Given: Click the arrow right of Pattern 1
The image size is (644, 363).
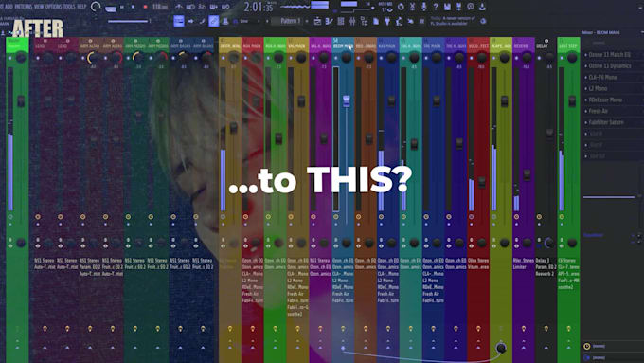Looking at the screenshot, I should pos(307,21).
